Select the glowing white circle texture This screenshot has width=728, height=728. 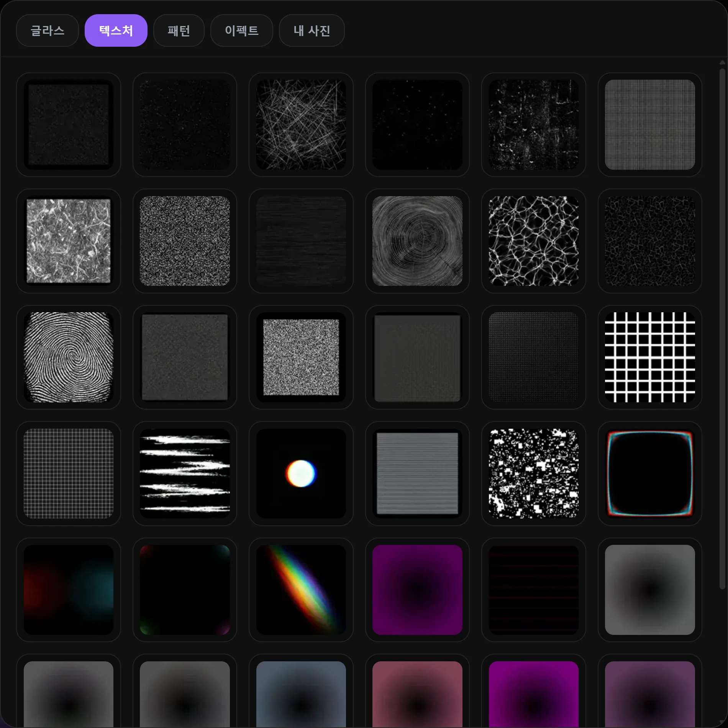pyautogui.click(x=301, y=474)
